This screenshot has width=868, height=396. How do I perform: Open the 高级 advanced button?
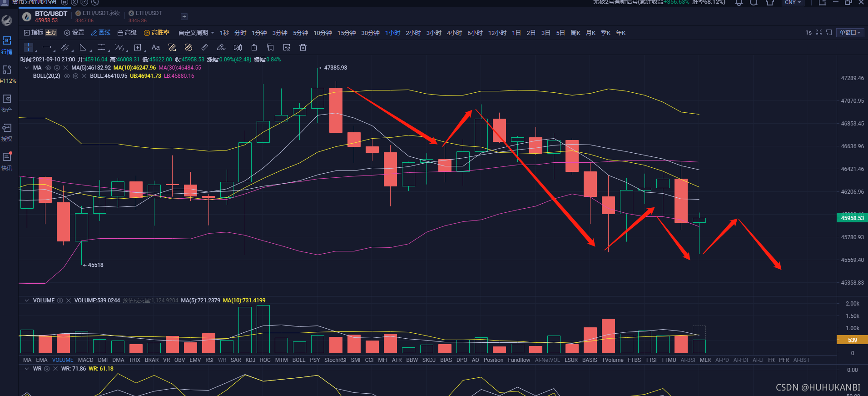[x=127, y=33]
